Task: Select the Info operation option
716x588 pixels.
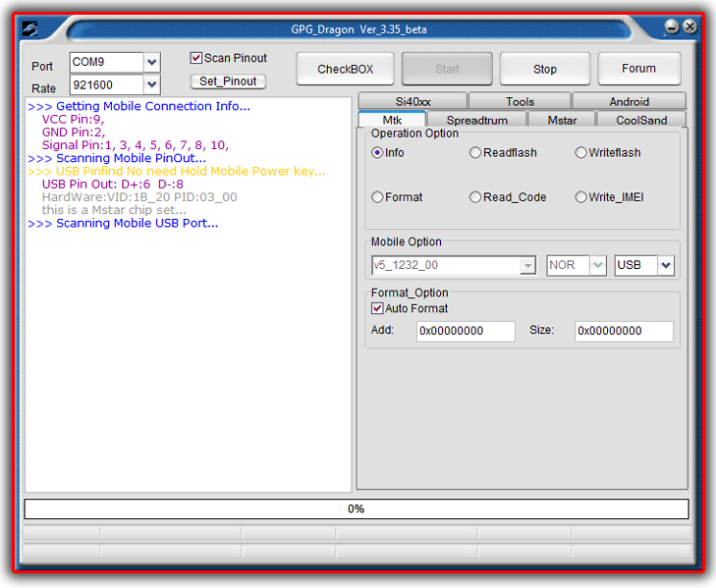Action: [x=377, y=152]
